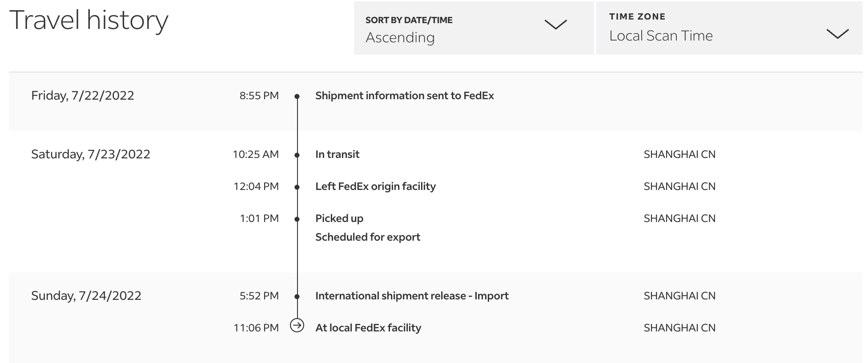Select 'Left FedEx origin facility' event
The image size is (868, 363).
point(375,186)
